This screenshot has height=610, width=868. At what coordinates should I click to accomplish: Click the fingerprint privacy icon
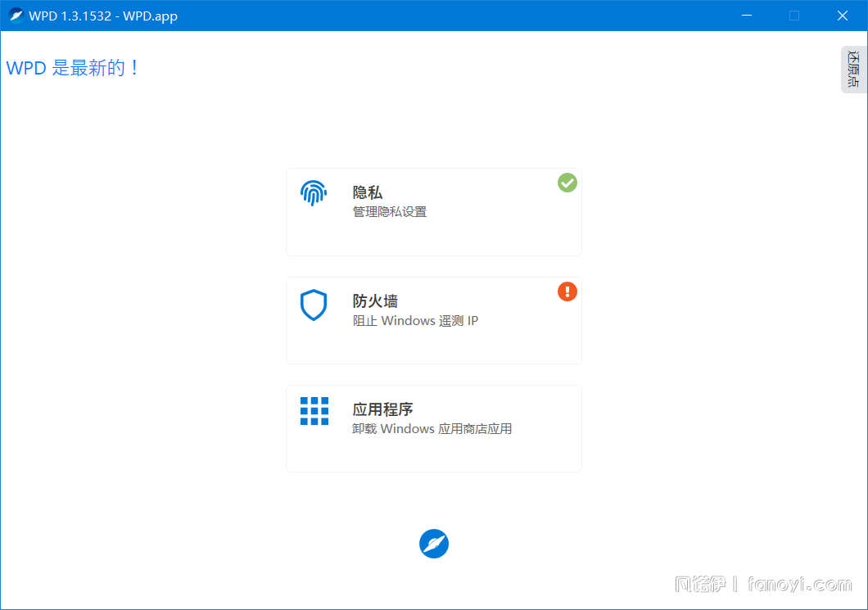pyautogui.click(x=314, y=193)
